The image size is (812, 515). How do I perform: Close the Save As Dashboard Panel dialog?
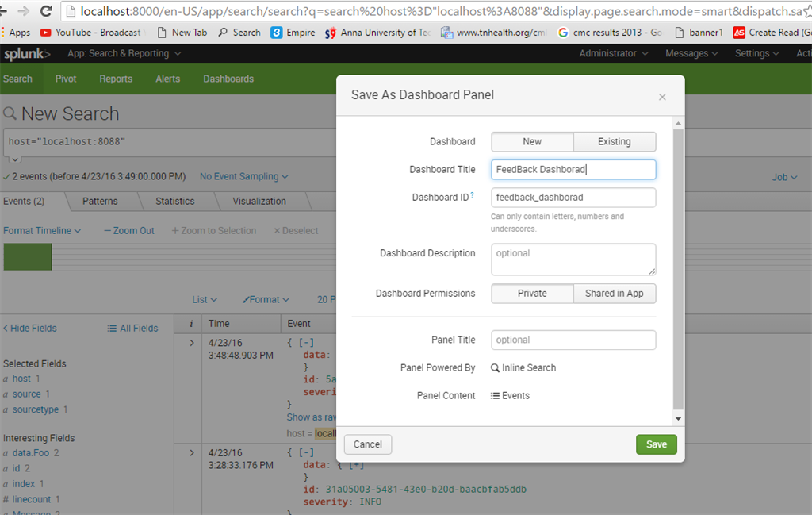(x=662, y=97)
